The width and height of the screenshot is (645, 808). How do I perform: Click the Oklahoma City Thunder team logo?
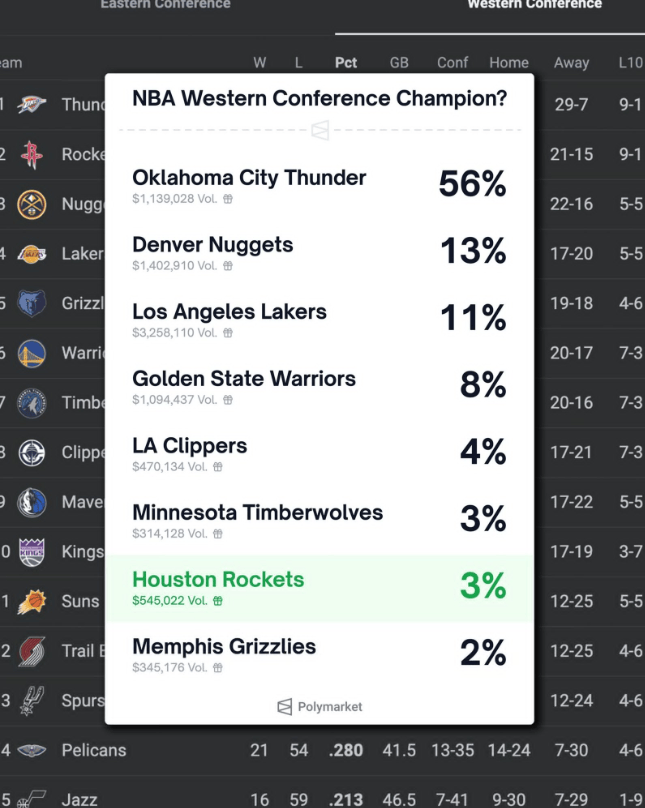point(32,104)
